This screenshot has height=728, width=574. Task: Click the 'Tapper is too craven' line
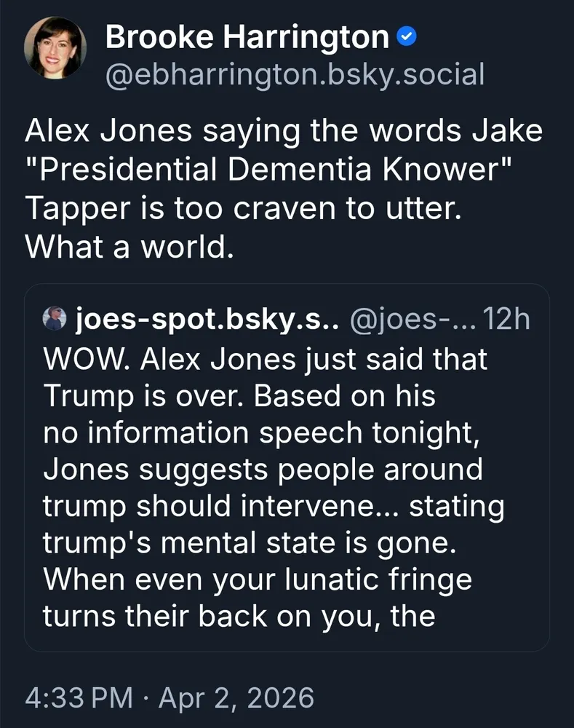coord(242,208)
